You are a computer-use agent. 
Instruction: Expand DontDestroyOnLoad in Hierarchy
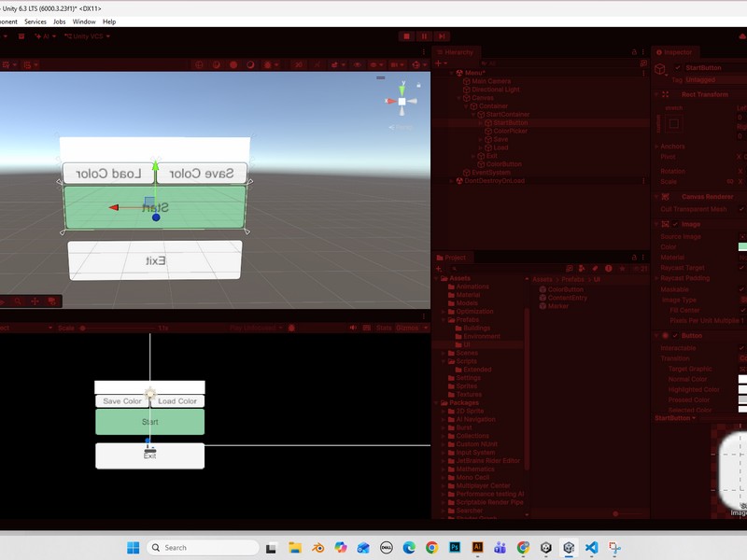(452, 181)
